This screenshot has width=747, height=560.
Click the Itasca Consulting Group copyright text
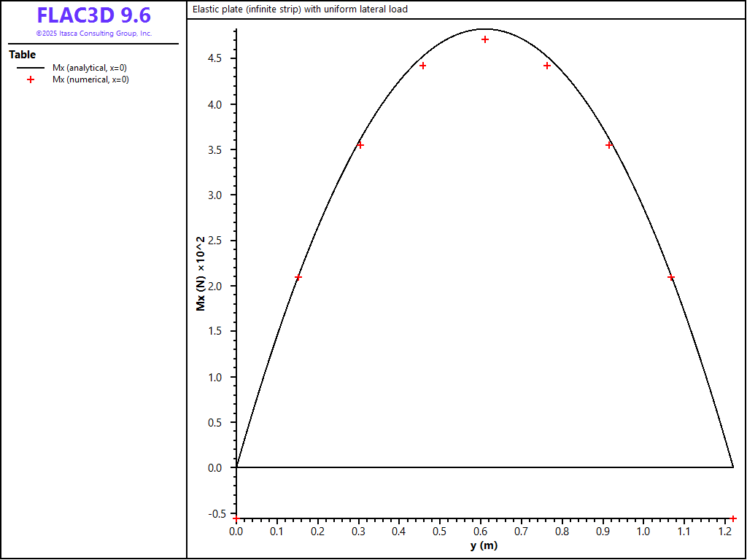point(93,34)
